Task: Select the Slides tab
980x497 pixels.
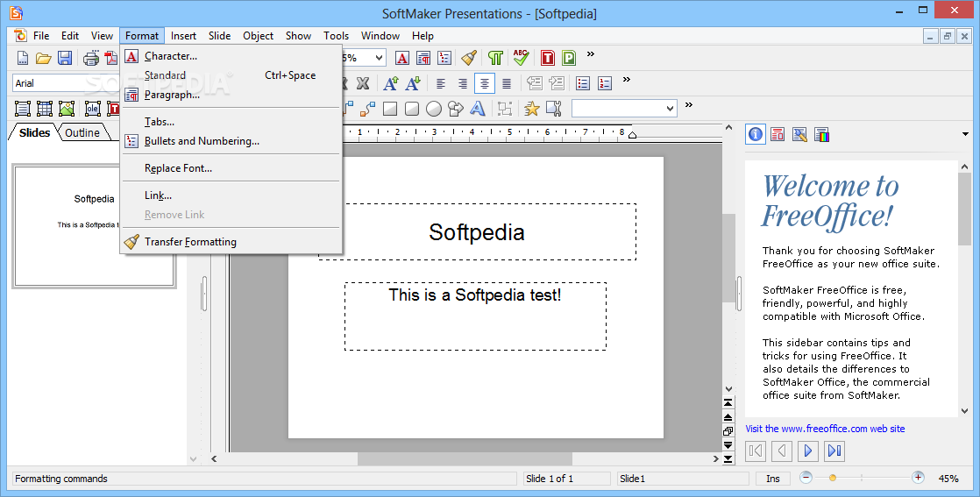Action: [34, 132]
